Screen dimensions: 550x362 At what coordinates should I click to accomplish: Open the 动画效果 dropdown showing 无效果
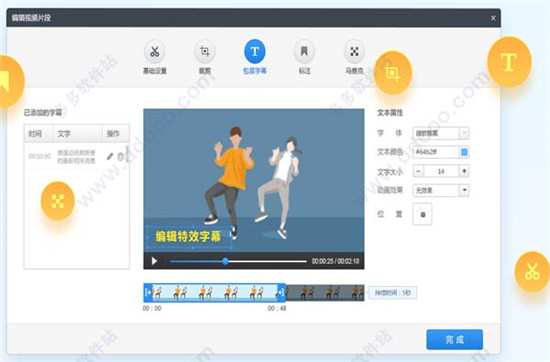[441, 190]
